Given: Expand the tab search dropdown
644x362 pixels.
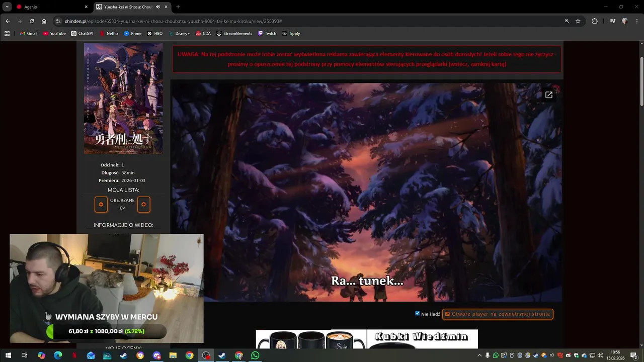Looking at the screenshot, I should coord(7,7).
